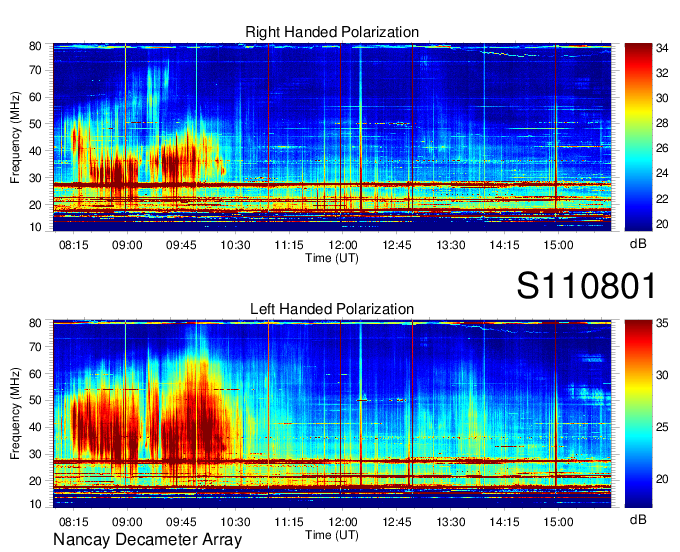The image size is (680, 552).
Task: Click 32 value on Right Handed colorbar
Action: coord(662,73)
